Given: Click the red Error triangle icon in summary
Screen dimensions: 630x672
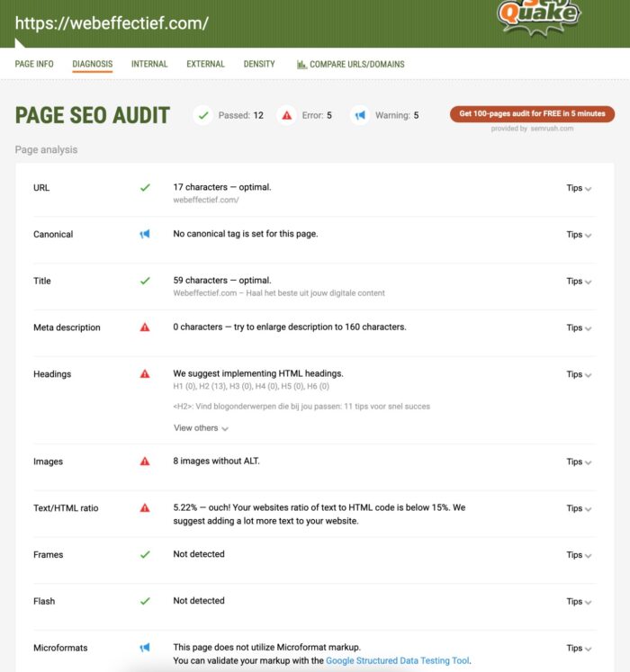Looking at the screenshot, I should (286, 115).
